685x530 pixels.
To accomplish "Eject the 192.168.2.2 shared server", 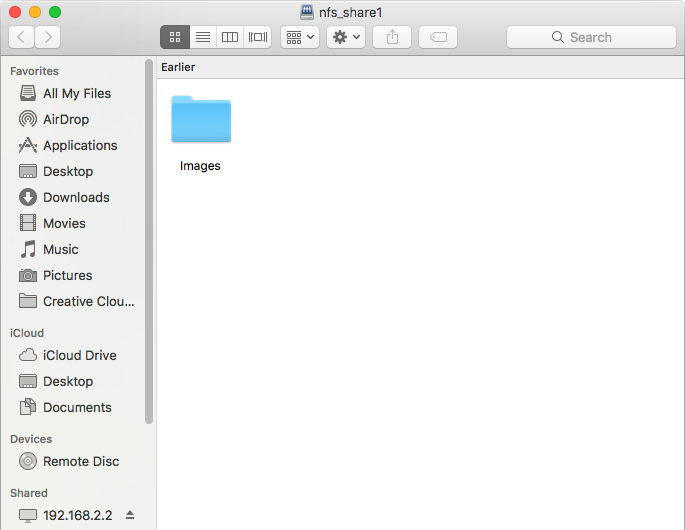I will [129, 516].
